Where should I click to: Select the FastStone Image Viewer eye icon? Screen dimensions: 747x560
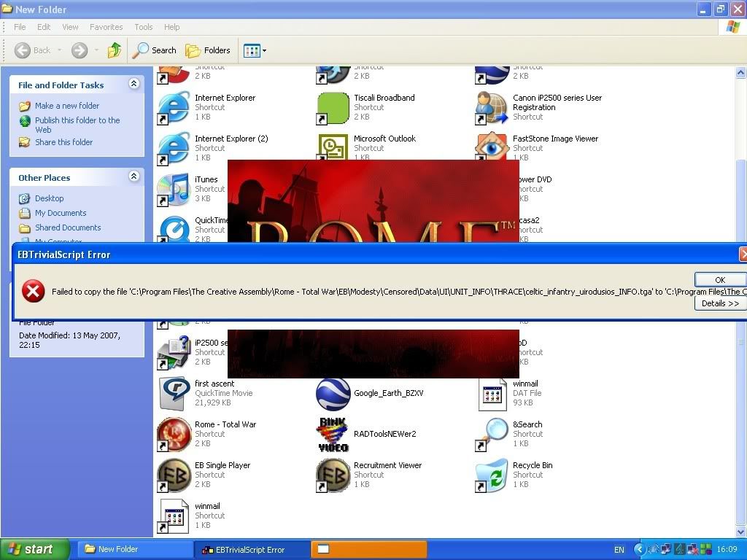coord(492,146)
